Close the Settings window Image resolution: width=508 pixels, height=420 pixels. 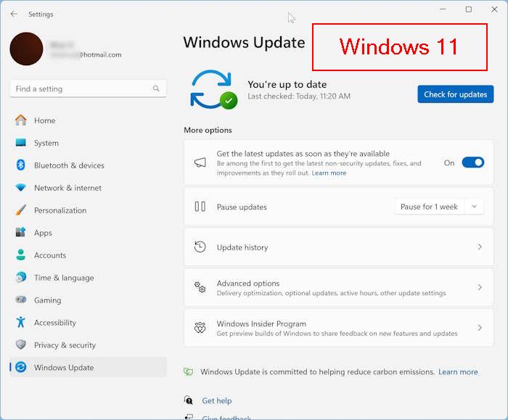click(x=494, y=9)
